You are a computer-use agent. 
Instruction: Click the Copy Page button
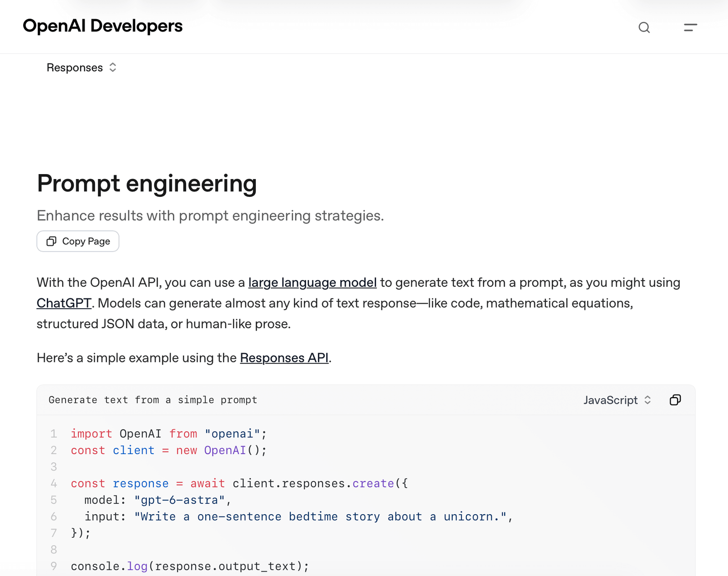[78, 241]
